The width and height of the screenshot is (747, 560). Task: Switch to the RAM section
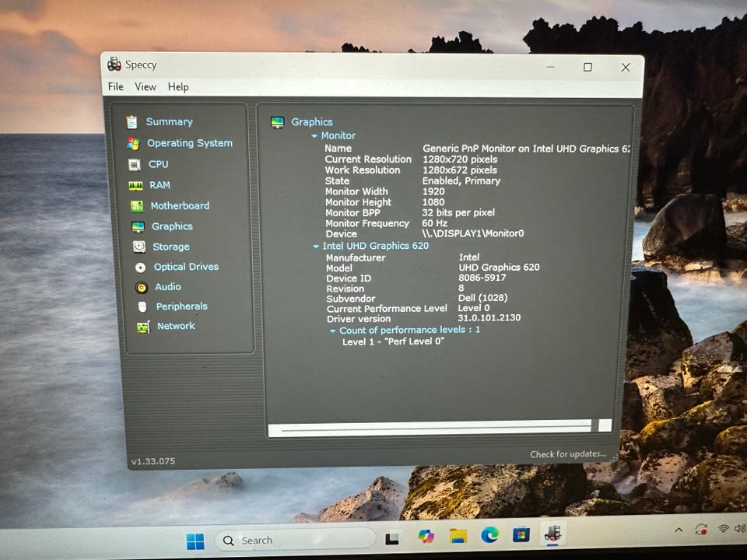[160, 185]
